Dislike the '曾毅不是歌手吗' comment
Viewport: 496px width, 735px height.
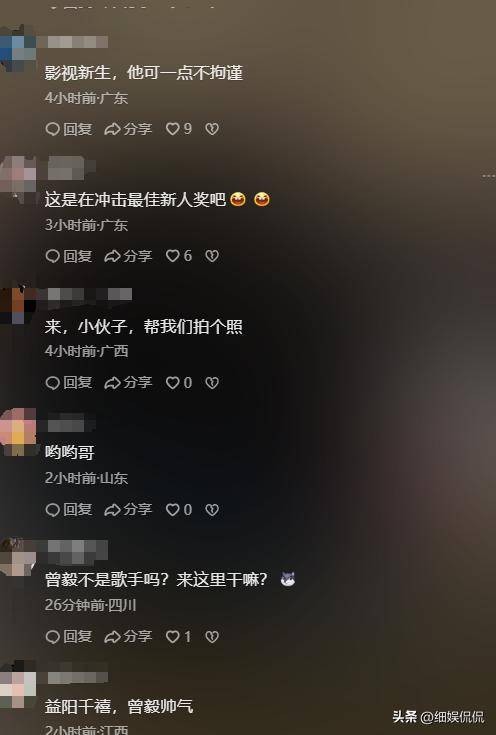coord(212,636)
